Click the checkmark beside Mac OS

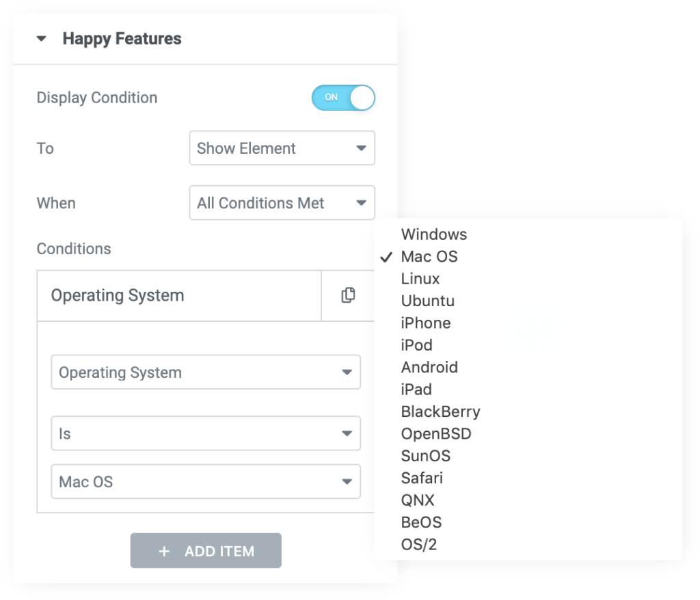387,257
